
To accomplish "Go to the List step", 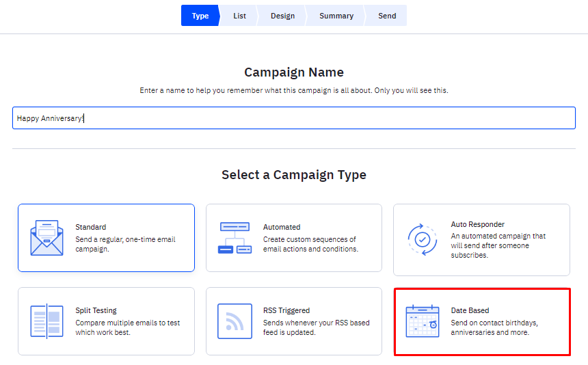I will tap(239, 16).
